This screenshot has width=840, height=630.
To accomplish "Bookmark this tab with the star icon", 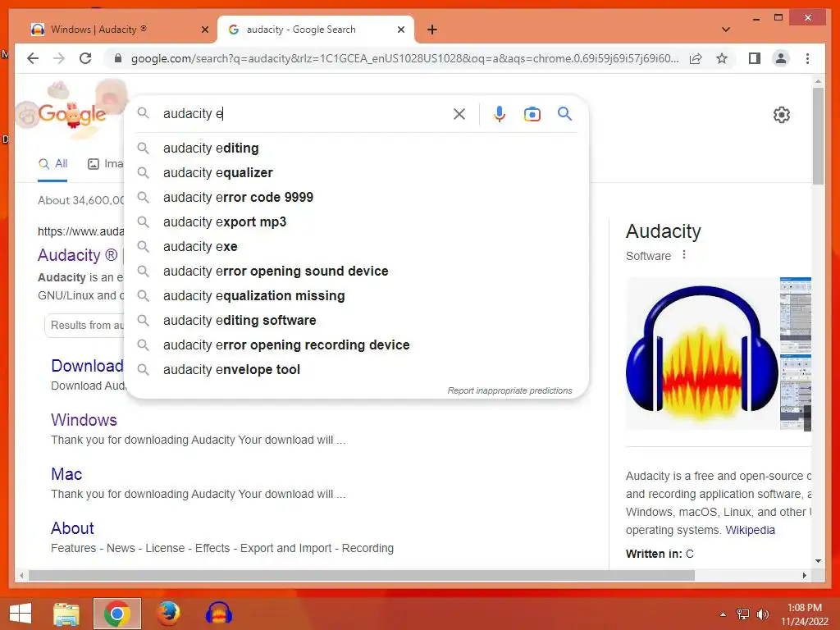I will point(722,58).
